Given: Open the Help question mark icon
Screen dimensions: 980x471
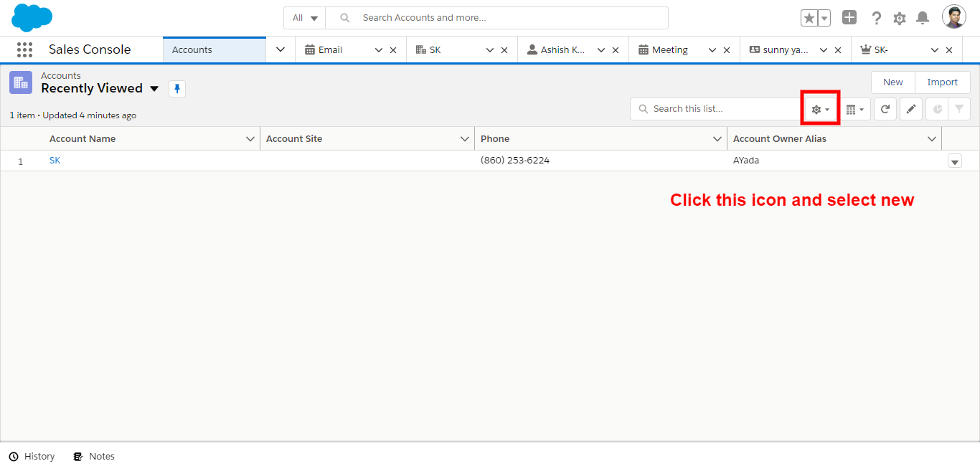Looking at the screenshot, I should [x=876, y=18].
